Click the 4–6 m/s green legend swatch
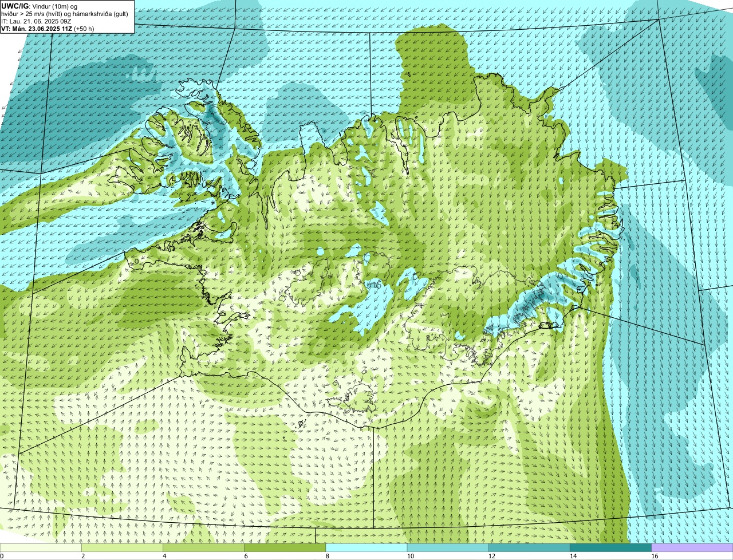The image size is (733, 560). click(x=203, y=548)
